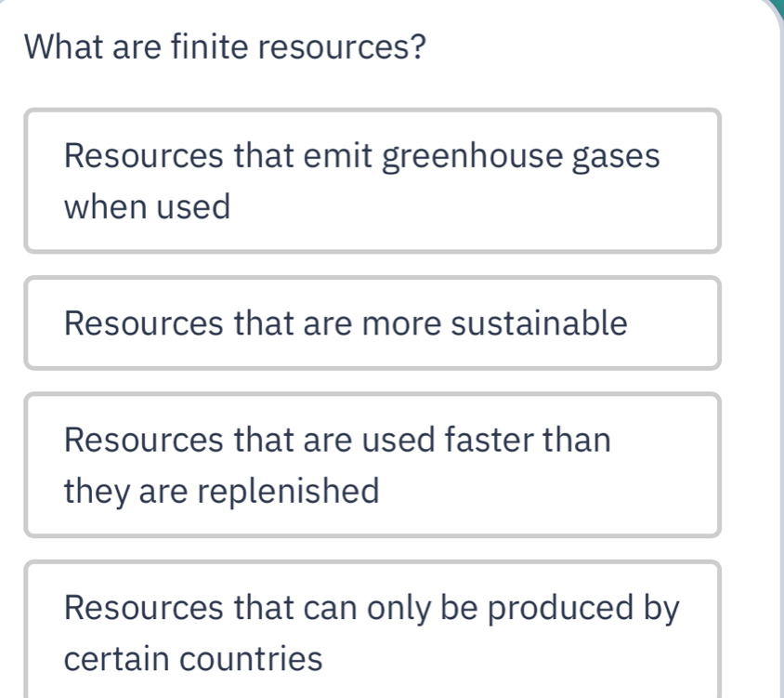
Task: Choose 'Resources that are more sustainable'
Action: coord(372,323)
